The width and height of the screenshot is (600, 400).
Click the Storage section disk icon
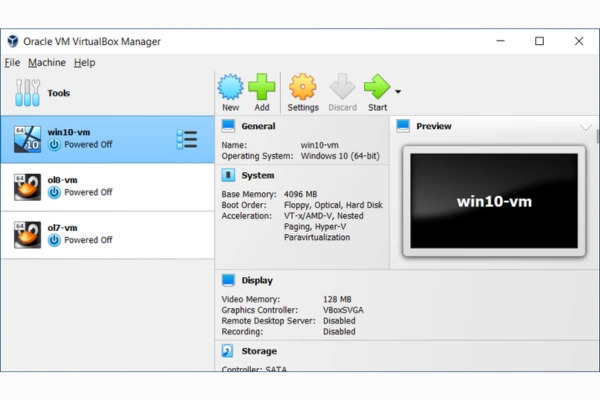click(228, 351)
